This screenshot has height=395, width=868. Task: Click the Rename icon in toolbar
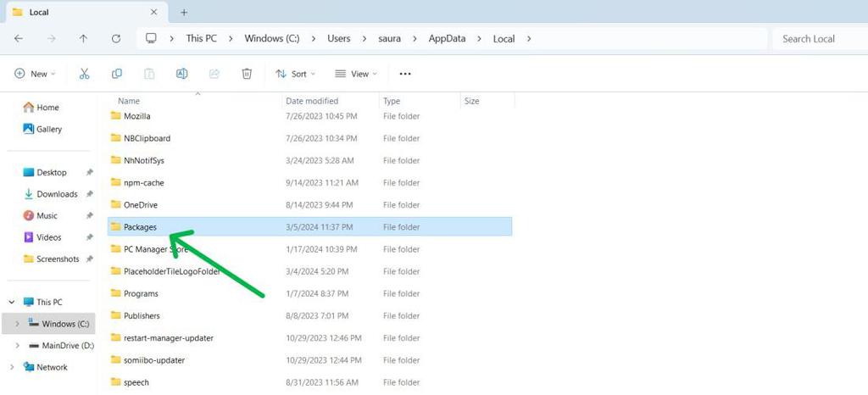point(181,74)
